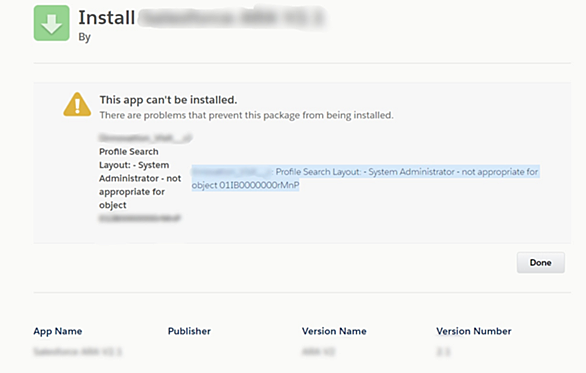Click the Version Name column label

pos(334,331)
